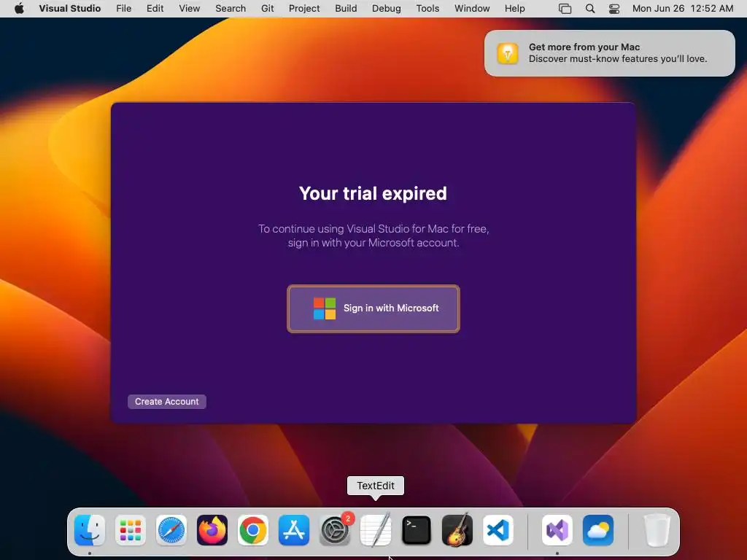Screen dimensions: 747x560
Task: Open the Git menu
Action: (x=267, y=9)
